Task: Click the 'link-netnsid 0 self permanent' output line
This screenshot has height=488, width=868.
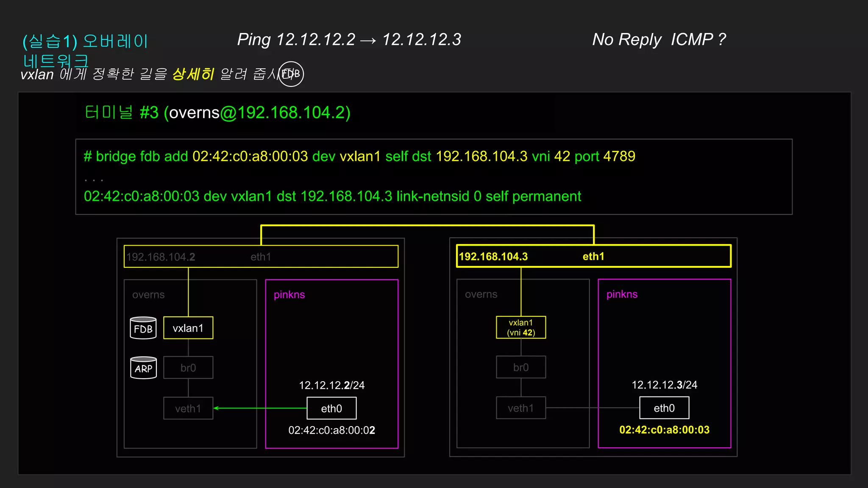Action: 332,196
